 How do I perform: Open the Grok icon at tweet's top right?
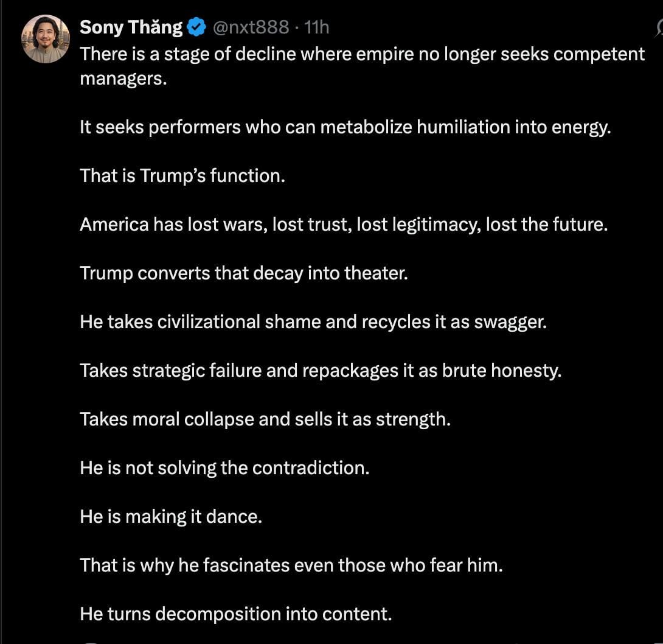[659, 29]
